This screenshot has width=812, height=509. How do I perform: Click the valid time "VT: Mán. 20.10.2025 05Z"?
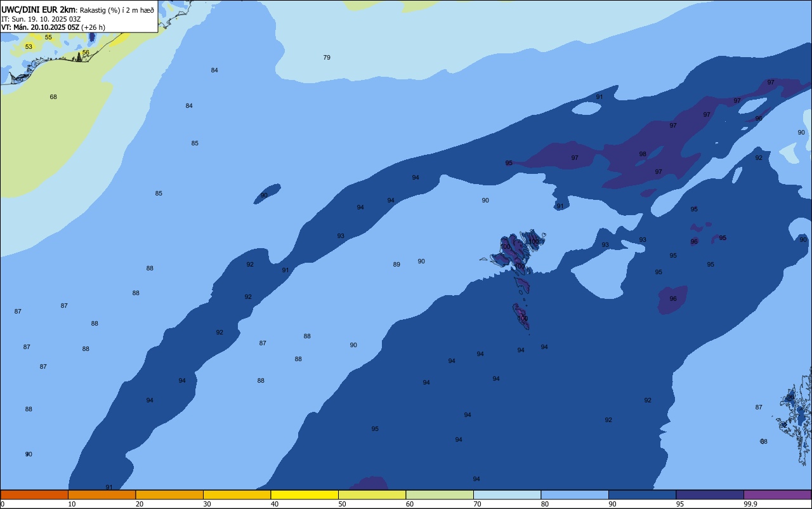point(40,27)
